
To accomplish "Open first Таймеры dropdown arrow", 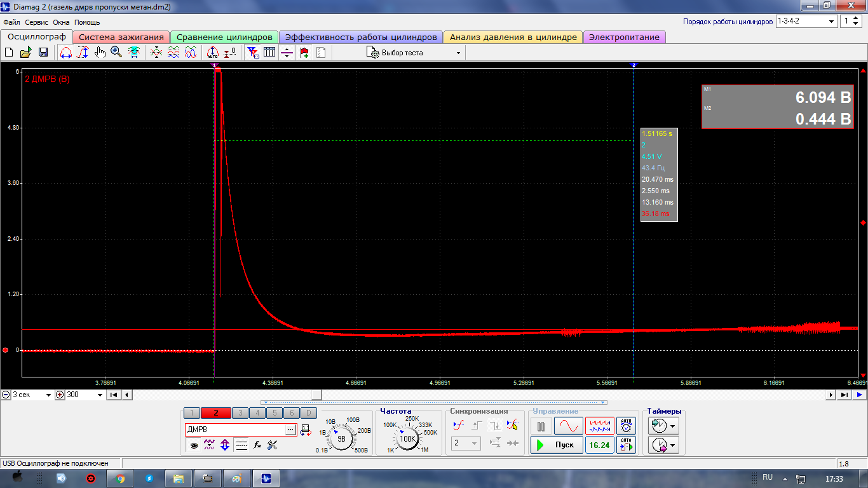I will (x=674, y=426).
